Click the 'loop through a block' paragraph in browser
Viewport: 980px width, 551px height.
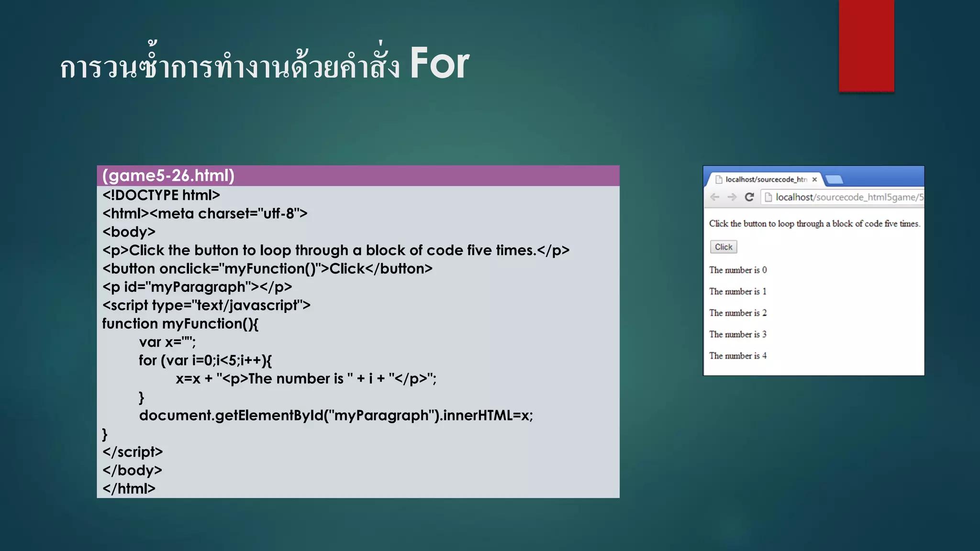(814, 223)
